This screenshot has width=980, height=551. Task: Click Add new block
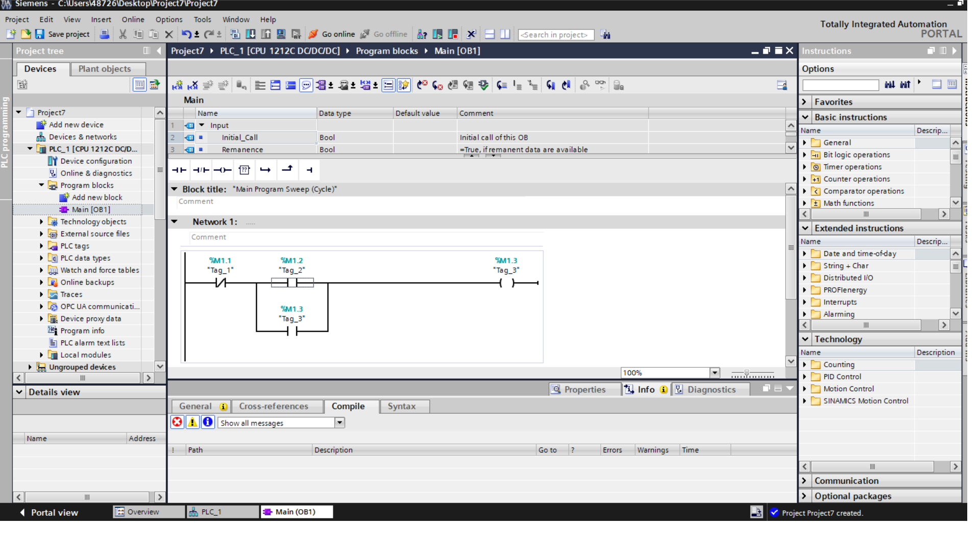(x=97, y=197)
